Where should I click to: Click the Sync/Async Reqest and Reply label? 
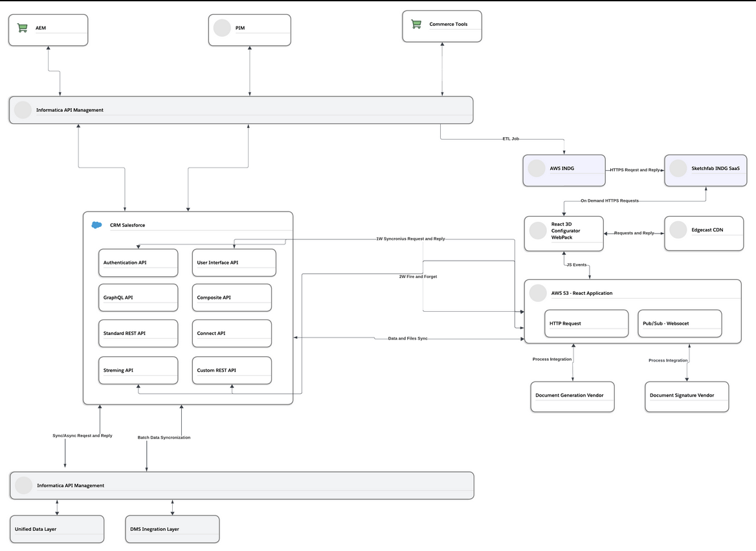tap(82, 436)
